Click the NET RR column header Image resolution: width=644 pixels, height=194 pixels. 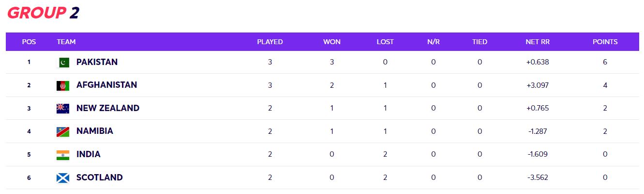click(538, 42)
